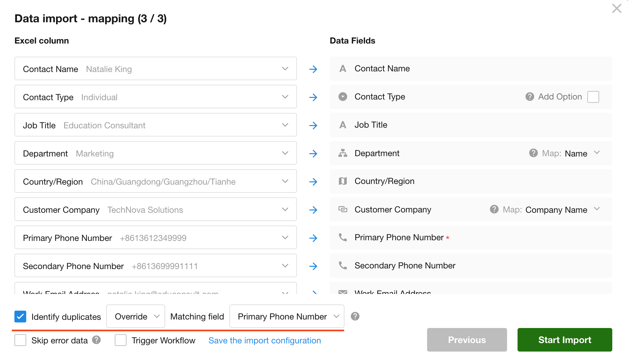Click help icon next to Skip error data
The height and width of the screenshot is (364, 628).
(96, 340)
